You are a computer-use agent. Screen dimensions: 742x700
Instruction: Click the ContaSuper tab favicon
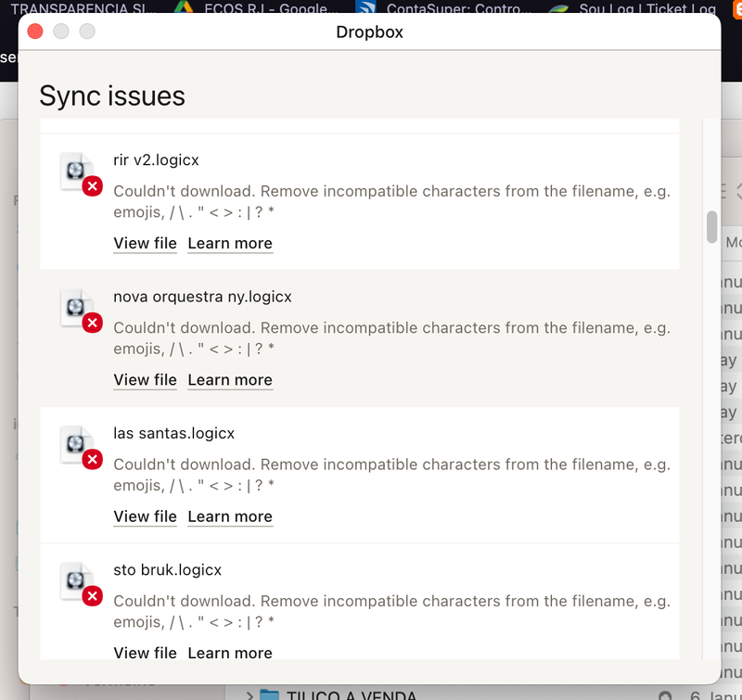coord(368,9)
